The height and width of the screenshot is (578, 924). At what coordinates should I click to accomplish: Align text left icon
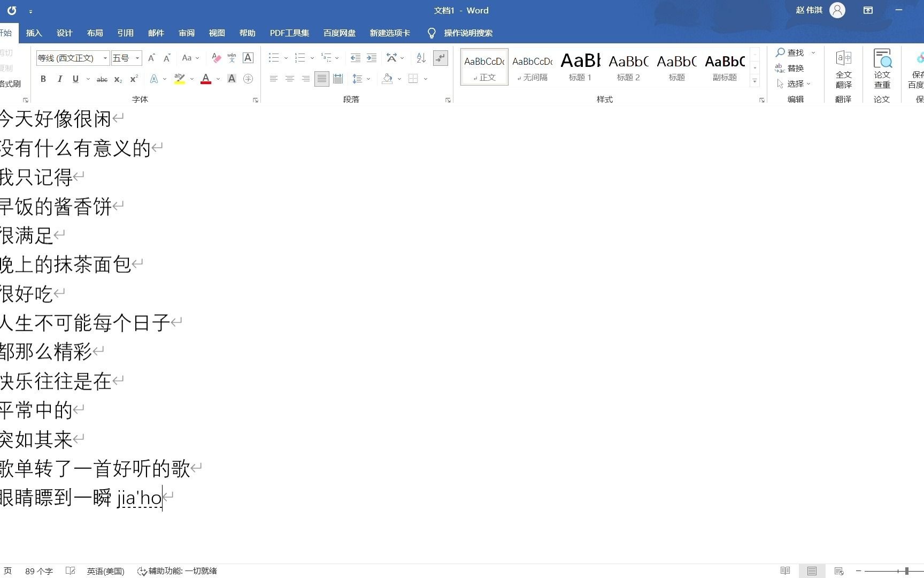coord(273,79)
